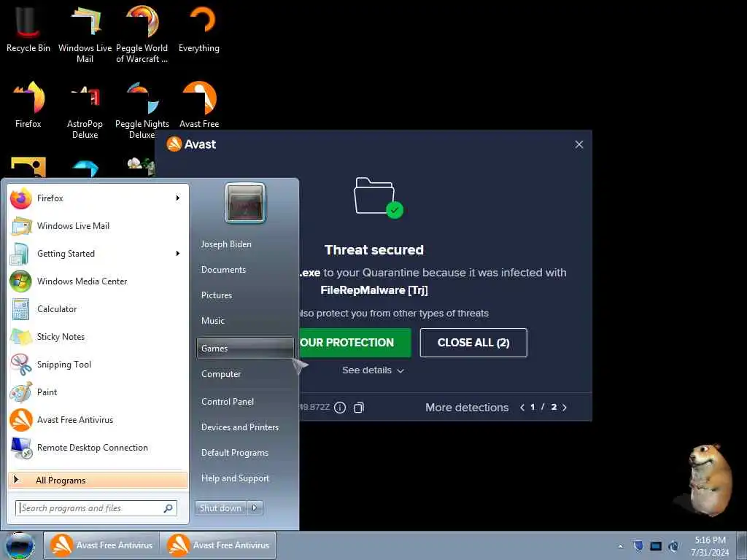Launch Snipping Tool
The width and height of the screenshot is (747, 560).
pos(98,365)
